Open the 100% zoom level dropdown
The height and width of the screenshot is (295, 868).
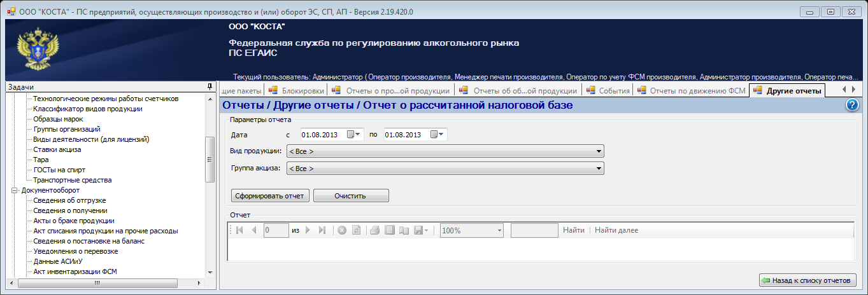coord(499,230)
